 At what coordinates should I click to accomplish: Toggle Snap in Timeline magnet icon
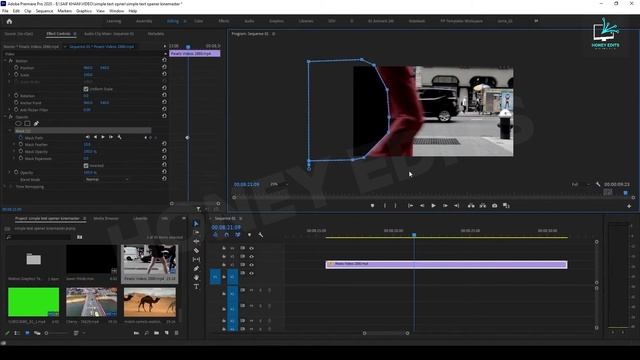click(x=227, y=235)
